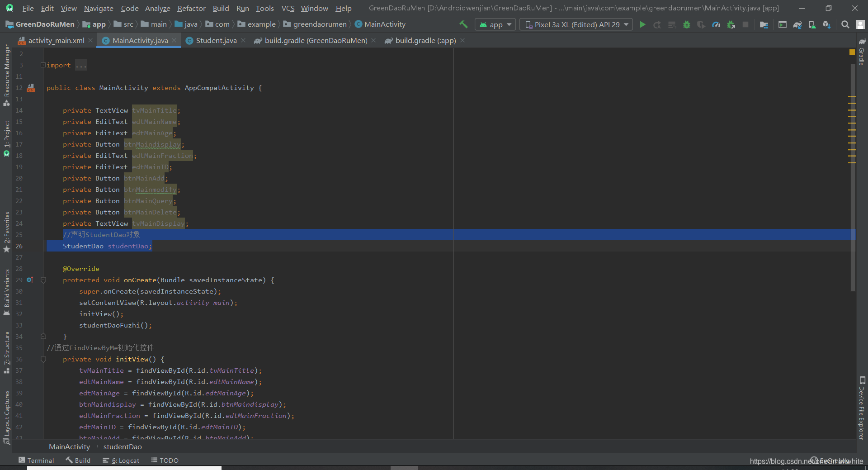Click the Make Project hammer icon
The height and width of the screenshot is (470, 868).
(463, 24)
